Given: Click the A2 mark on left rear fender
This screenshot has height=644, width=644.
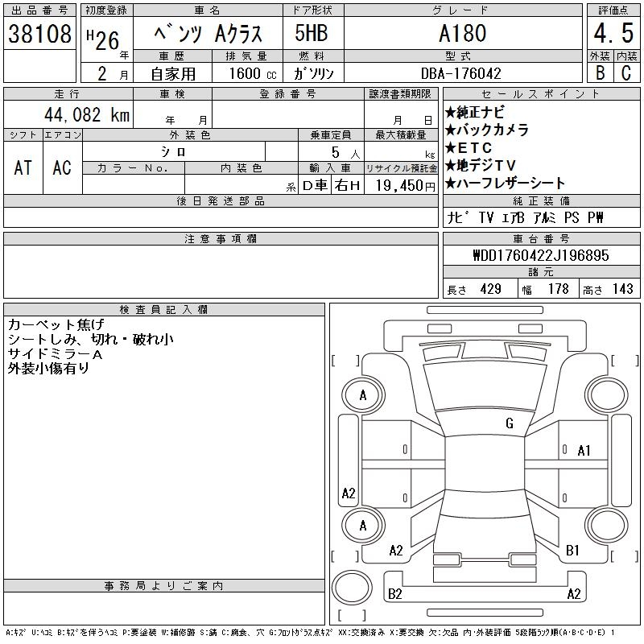Looking at the screenshot, I should (x=396, y=551).
